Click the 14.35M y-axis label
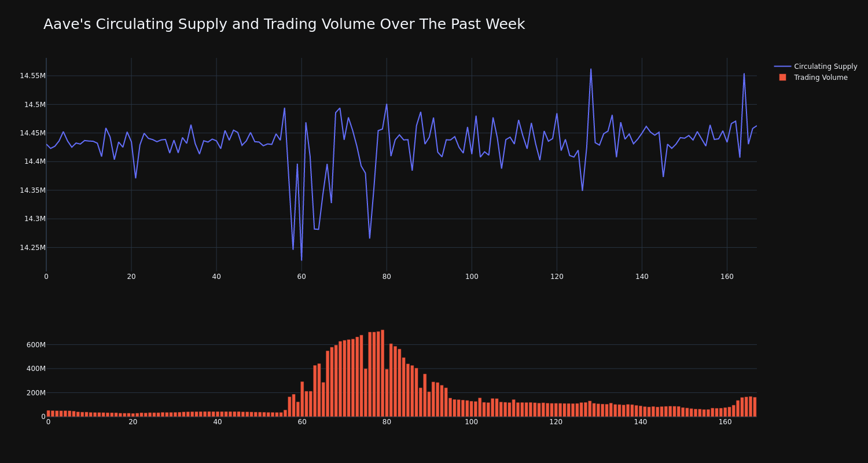Screen dimensions: 868x463 (32, 190)
